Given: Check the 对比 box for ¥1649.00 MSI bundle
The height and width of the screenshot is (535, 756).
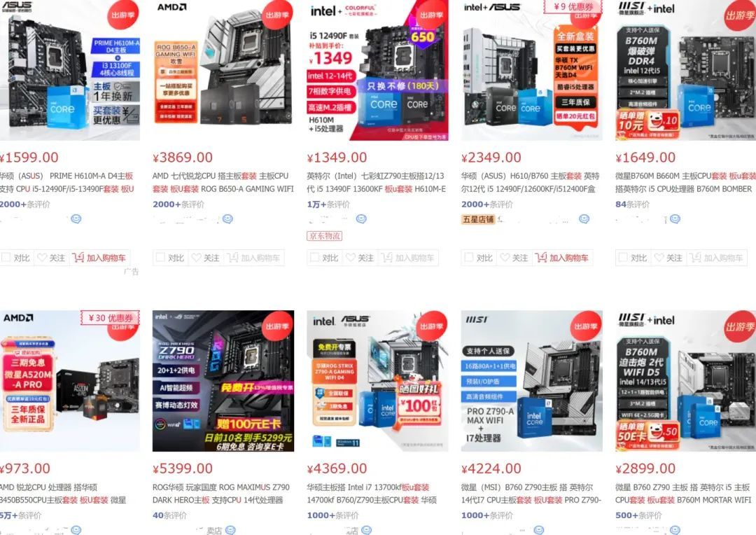Looking at the screenshot, I should pos(623,258).
